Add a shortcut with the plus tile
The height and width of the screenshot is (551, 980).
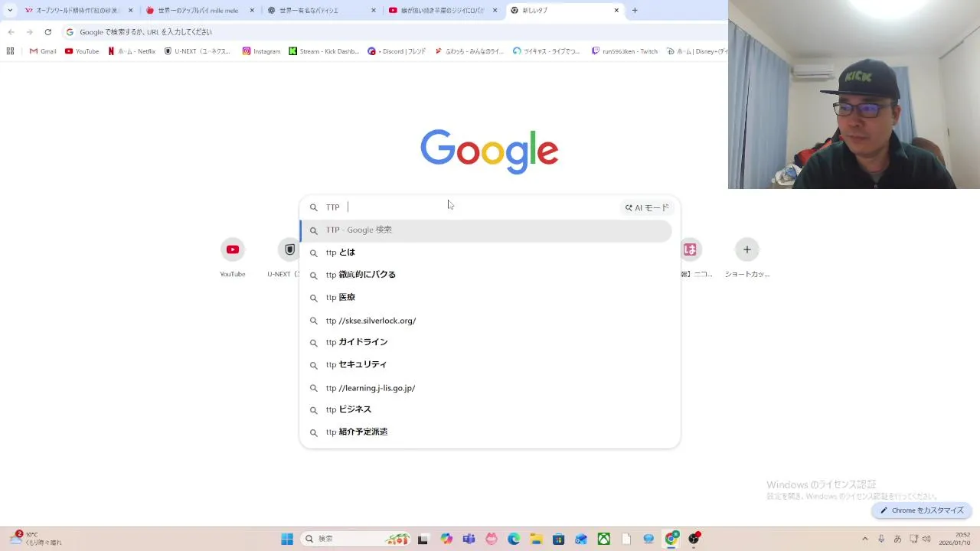(x=747, y=258)
